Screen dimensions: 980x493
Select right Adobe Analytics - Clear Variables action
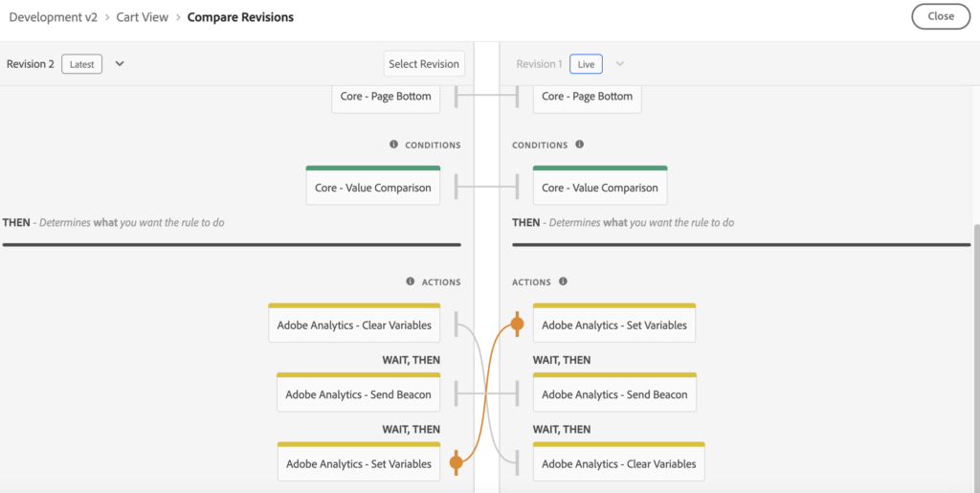pyautogui.click(x=618, y=464)
